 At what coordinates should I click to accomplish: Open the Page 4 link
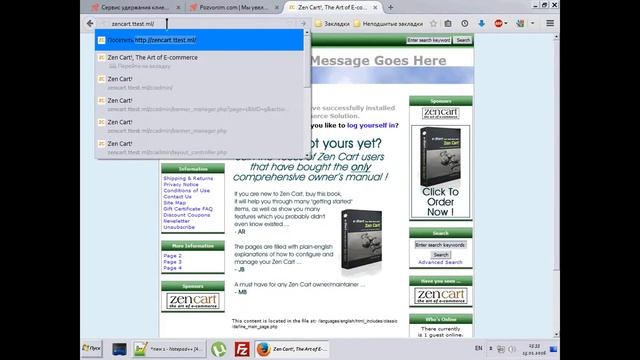172,268
